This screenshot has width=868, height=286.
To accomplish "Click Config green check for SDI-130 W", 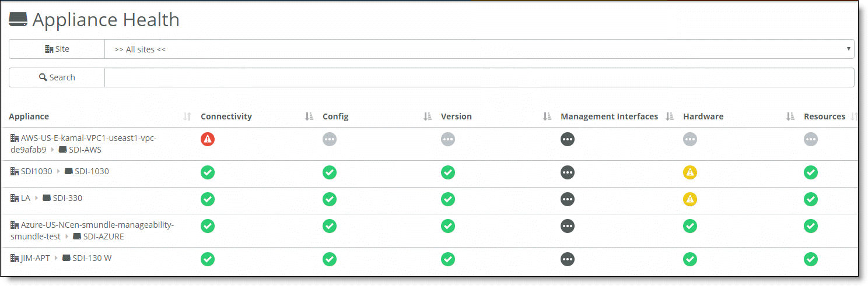I will 330,259.
